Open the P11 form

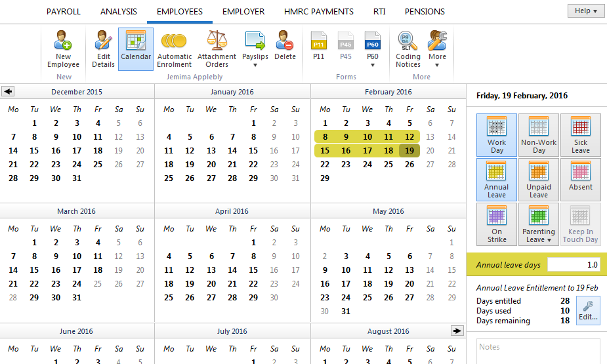(x=319, y=46)
